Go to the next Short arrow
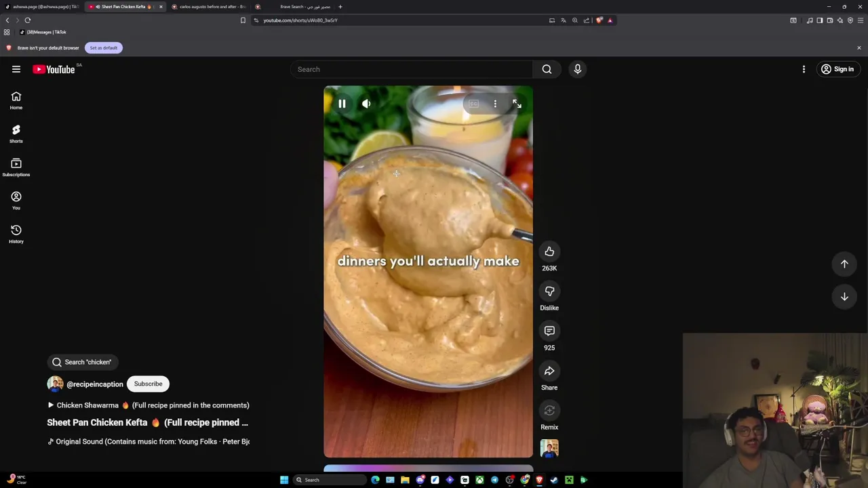Viewport: 868px width, 488px height. (x=844, y=296)
